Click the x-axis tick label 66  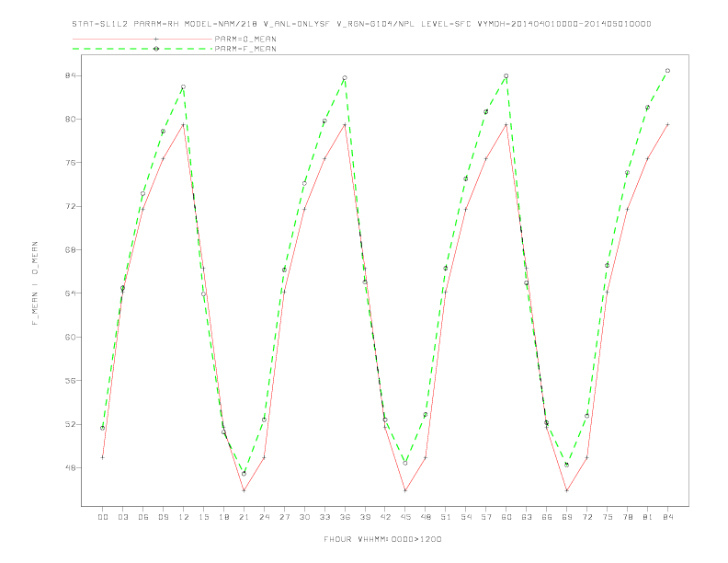[547, 517]
